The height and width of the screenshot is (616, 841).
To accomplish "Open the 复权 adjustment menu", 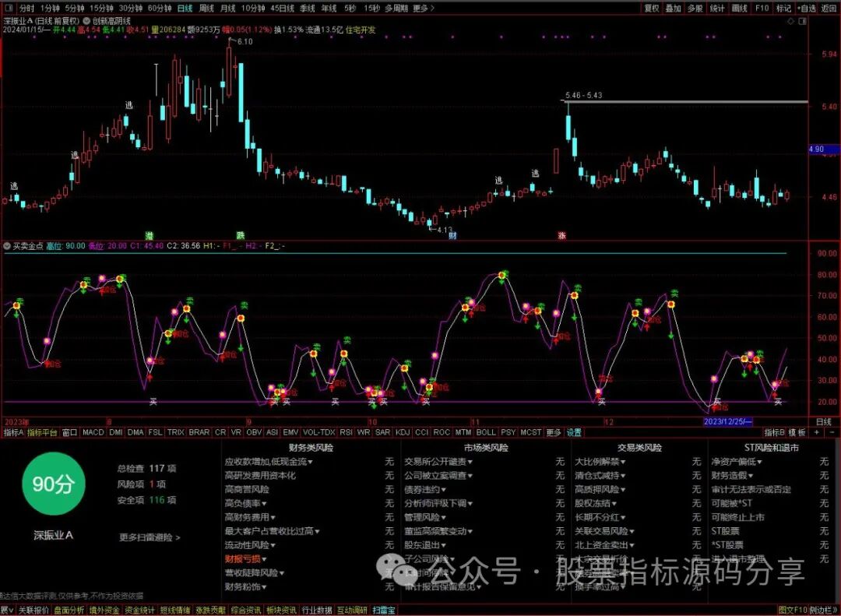I will click(x=652, y=8).
